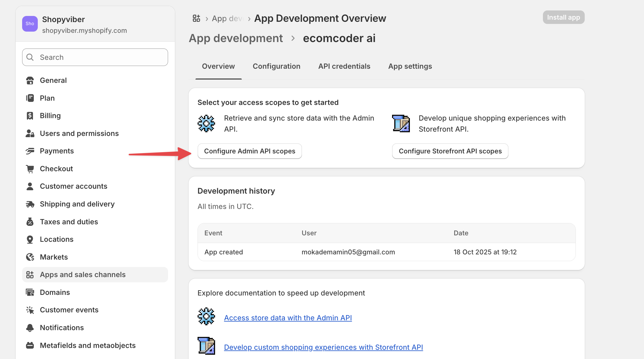
Task: Click the breadcrumb grid icon above App Development Overview
Action: (x=196, y=18)
